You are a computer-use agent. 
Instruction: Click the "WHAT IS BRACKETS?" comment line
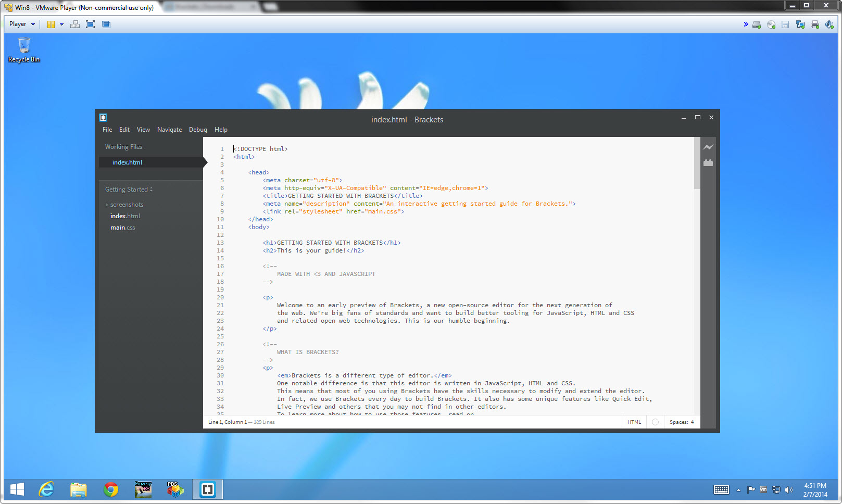(308, 352)
